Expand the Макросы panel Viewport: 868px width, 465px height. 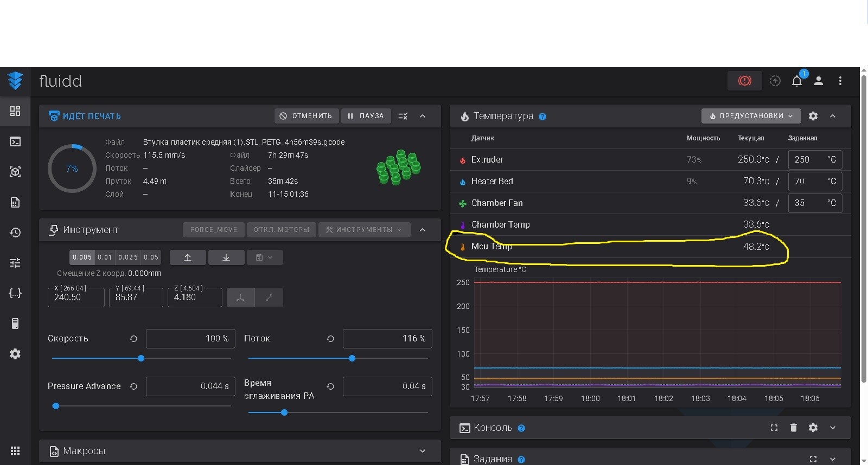(422, 451)
